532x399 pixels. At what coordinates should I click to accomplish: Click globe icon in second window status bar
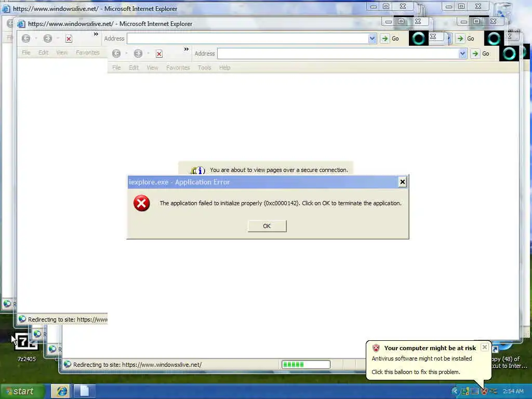[x=22, y=320]
